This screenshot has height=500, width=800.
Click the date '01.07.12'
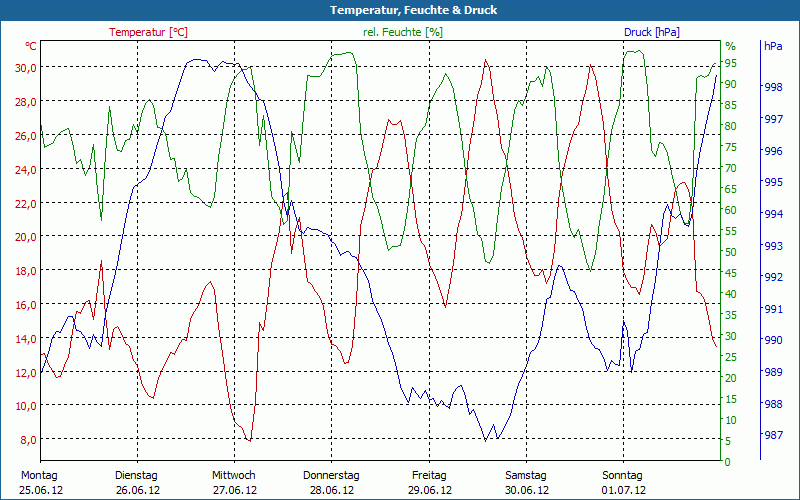click(623, 490)
